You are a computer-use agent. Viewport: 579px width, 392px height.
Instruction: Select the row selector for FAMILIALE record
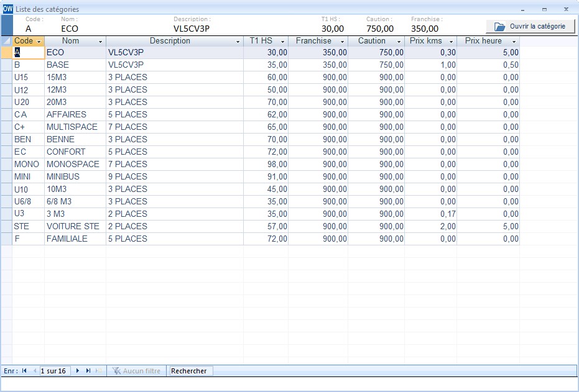[7, 239]
